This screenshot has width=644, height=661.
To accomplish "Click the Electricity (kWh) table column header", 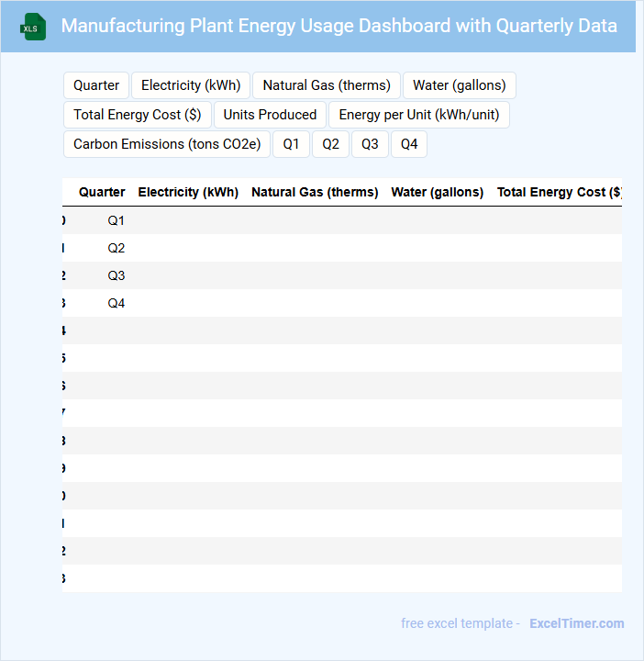I will (x=188, y=192).
